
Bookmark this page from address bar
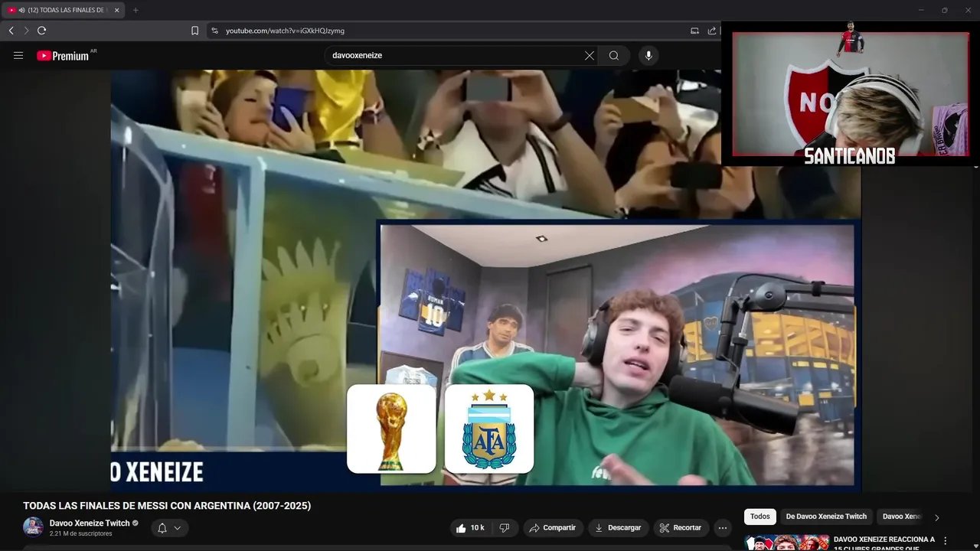194,31
